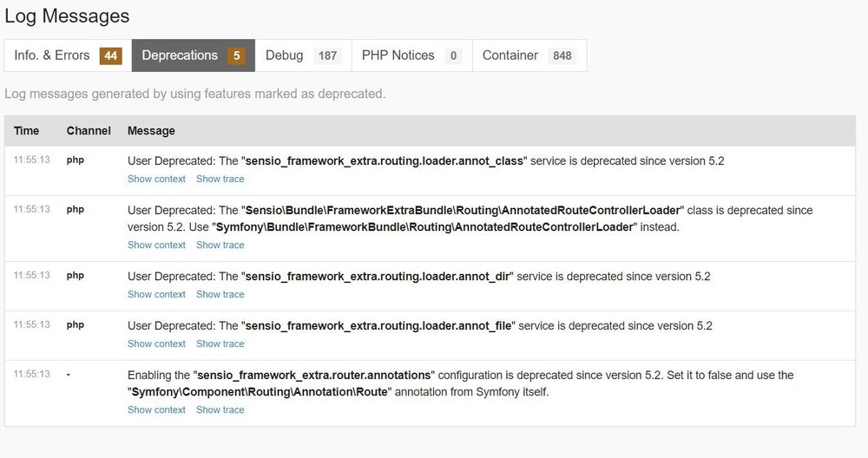Show trace for the annot_class service deprecation

coord(220,179)
